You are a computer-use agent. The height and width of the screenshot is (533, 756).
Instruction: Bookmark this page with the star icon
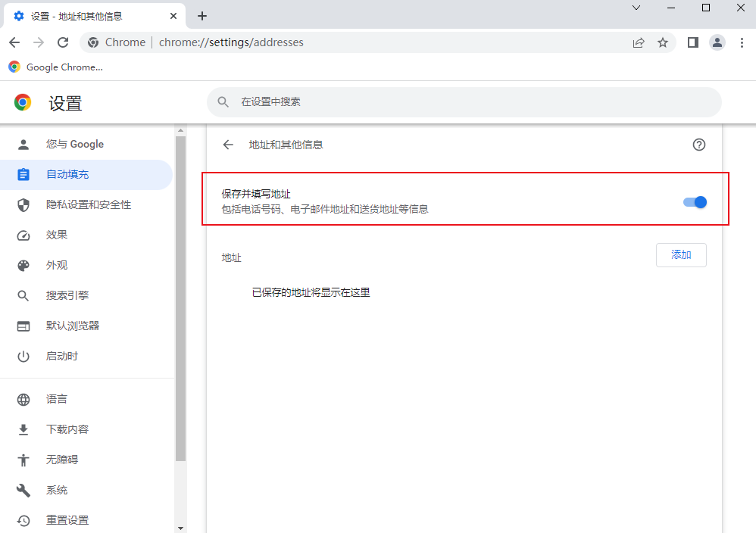tap(664, 42)
